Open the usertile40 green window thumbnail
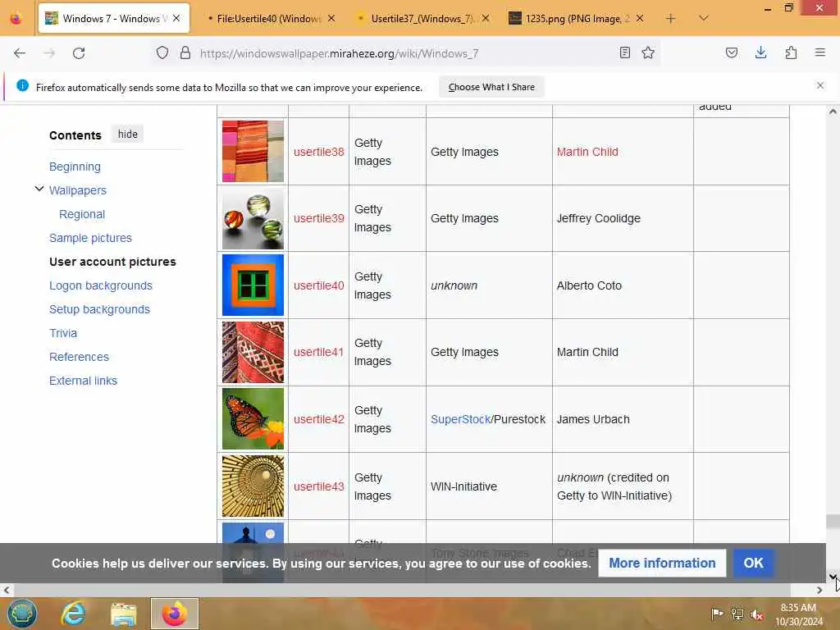 [253, 285]
